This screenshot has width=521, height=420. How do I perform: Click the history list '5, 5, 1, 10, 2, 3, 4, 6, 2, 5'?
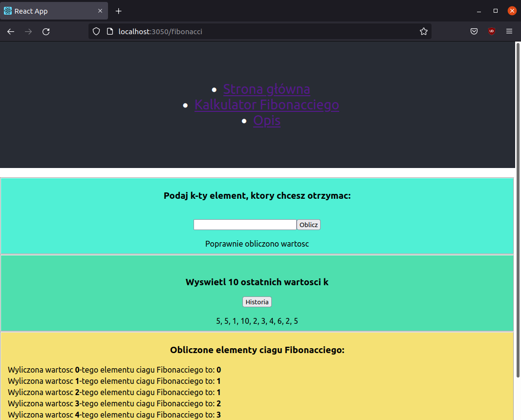[257, 321]
